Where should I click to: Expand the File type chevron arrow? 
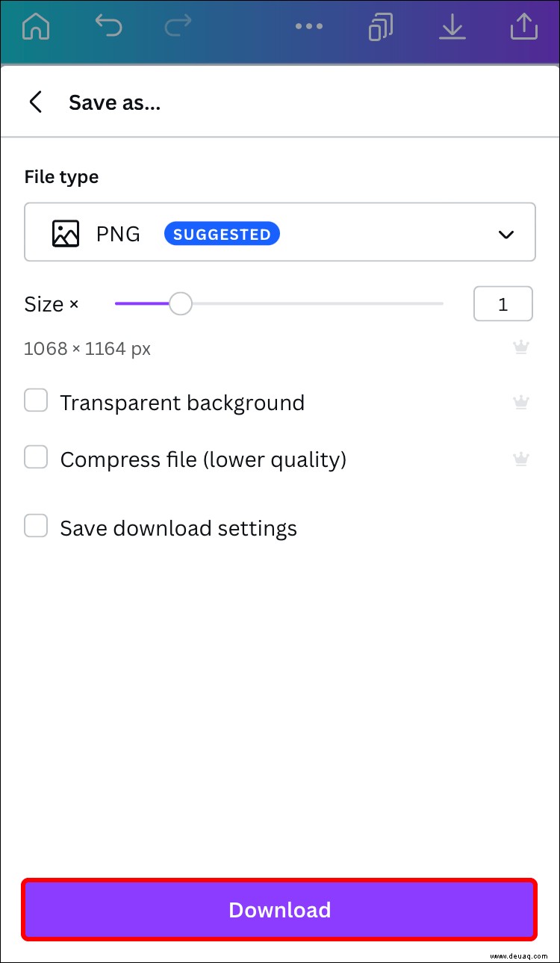pos(506,235)
